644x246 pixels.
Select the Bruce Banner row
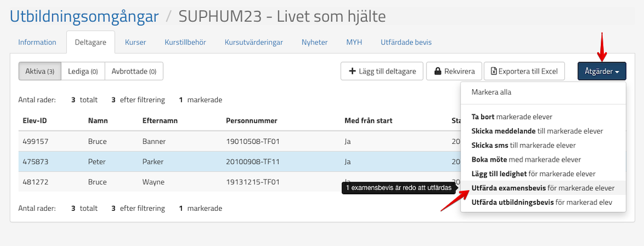click(182, 142)
